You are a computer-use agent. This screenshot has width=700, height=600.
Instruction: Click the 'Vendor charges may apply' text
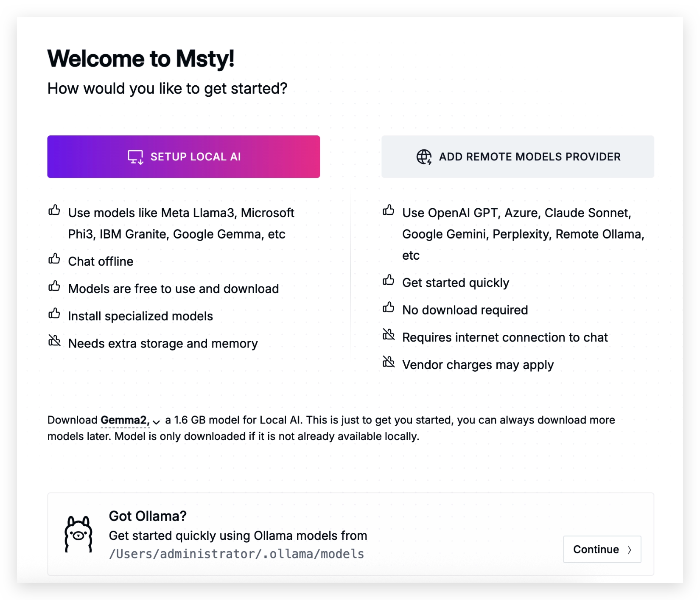(x=478, y=365)
